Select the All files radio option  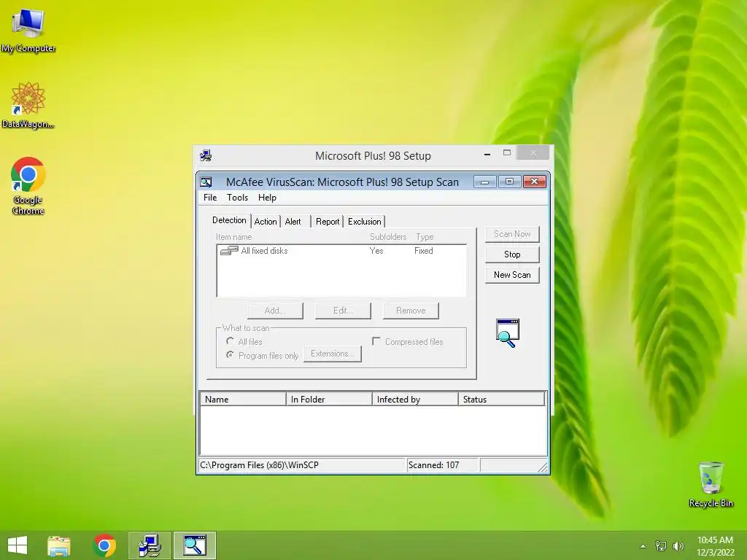pos(230,341)
